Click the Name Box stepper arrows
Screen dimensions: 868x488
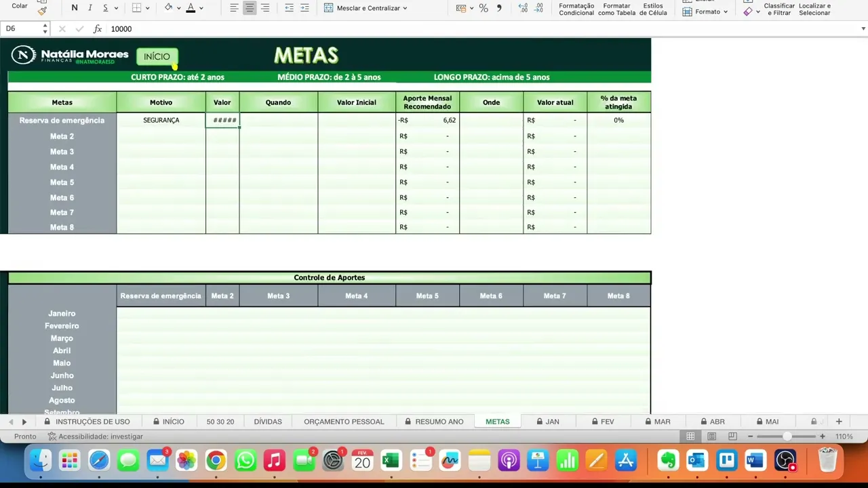tap(45, 28)
